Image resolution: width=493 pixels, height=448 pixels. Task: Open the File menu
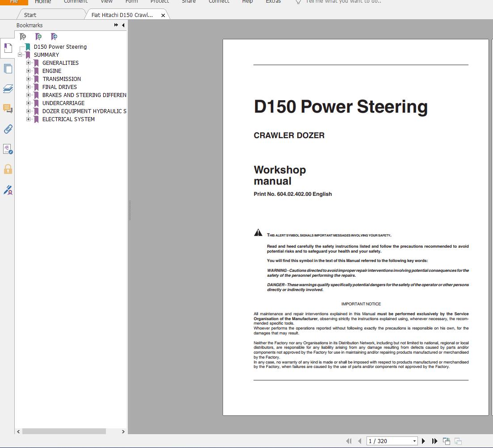pyautogui.click(x=14, y=2)
